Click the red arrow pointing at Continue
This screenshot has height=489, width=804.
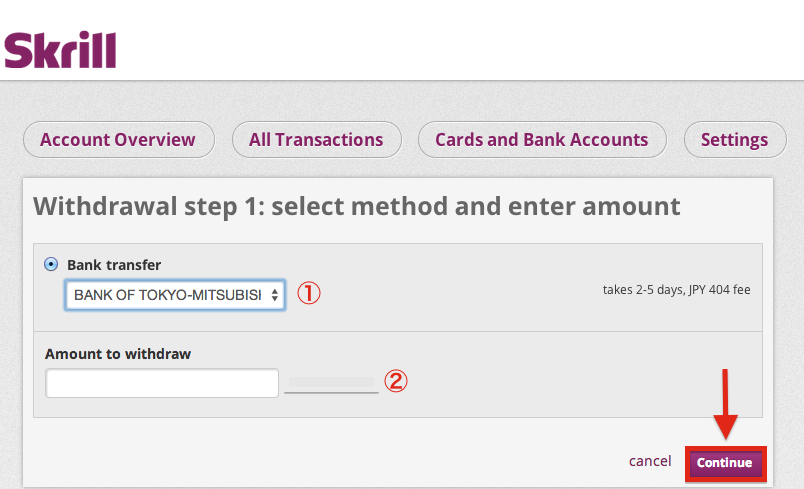726,403
